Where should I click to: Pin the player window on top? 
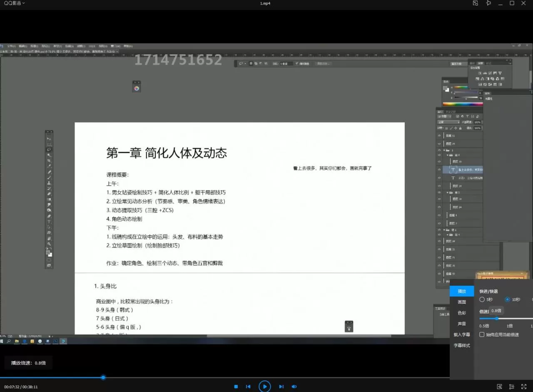click(x=488, y=3)
